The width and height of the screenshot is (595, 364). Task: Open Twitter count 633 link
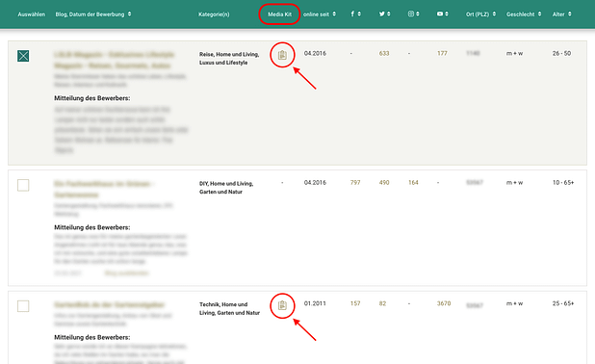coord(384,54)
